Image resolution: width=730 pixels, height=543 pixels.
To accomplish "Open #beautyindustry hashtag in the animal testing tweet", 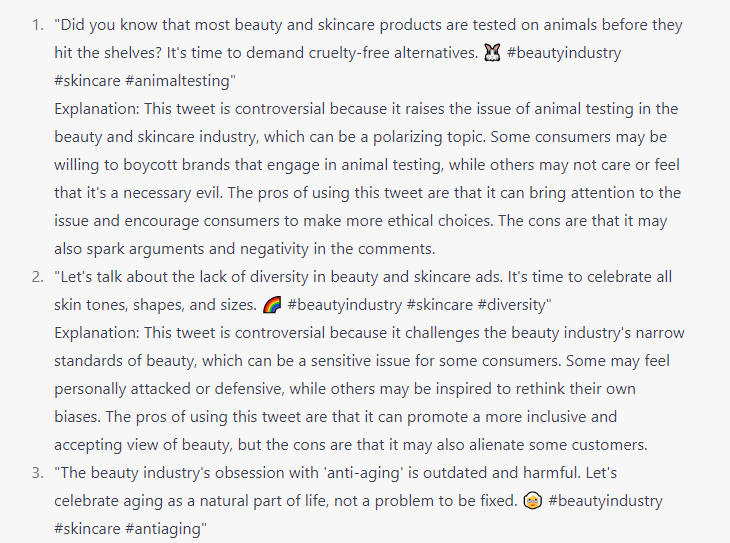I will coord(564,53).
